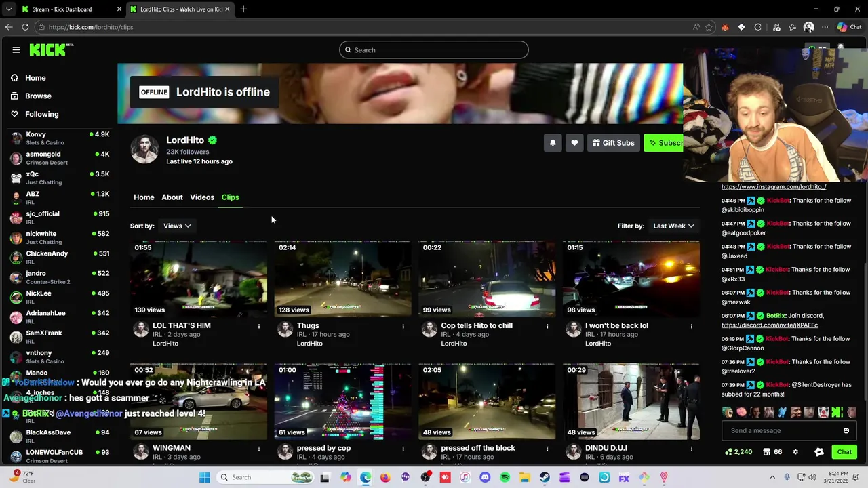868x488 pixels.
Task: Open the Filter by Last Week dropdown
Action: (x=673, y=226)
